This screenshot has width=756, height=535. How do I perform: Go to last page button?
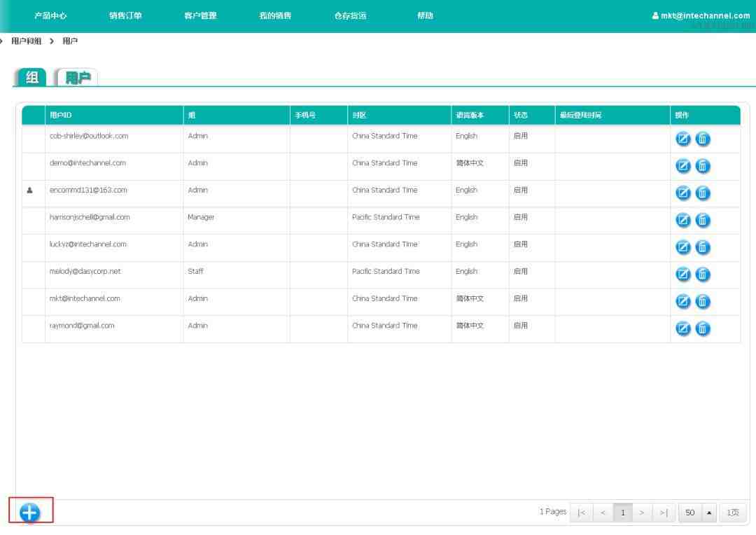pos(664,513)
